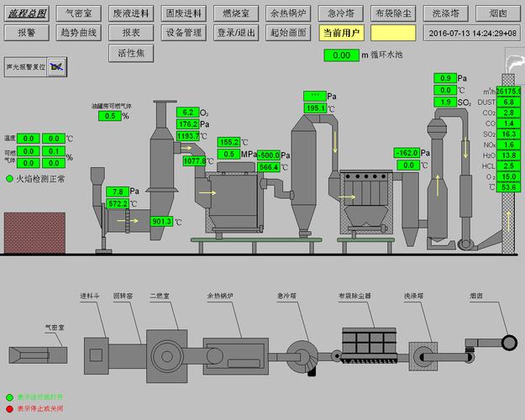Open the 急冷塔 page
525x420 pixels.
tap(341, 13)
